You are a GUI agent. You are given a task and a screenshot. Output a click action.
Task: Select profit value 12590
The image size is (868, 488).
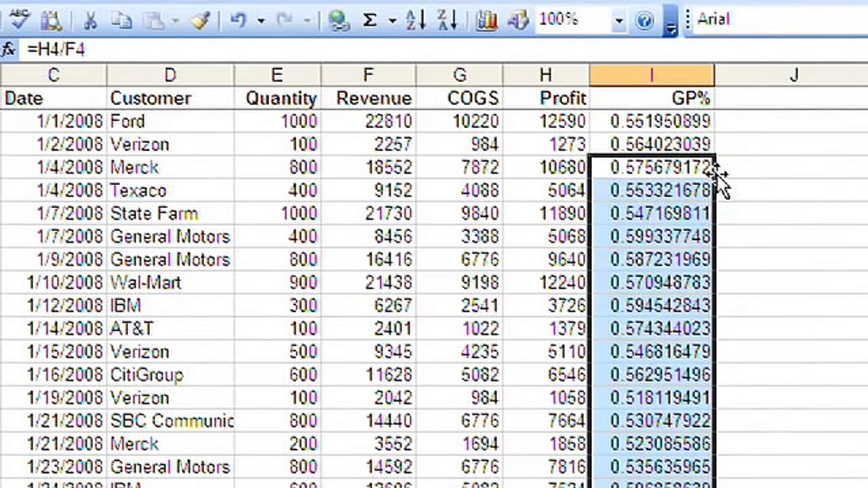[546, 121]
